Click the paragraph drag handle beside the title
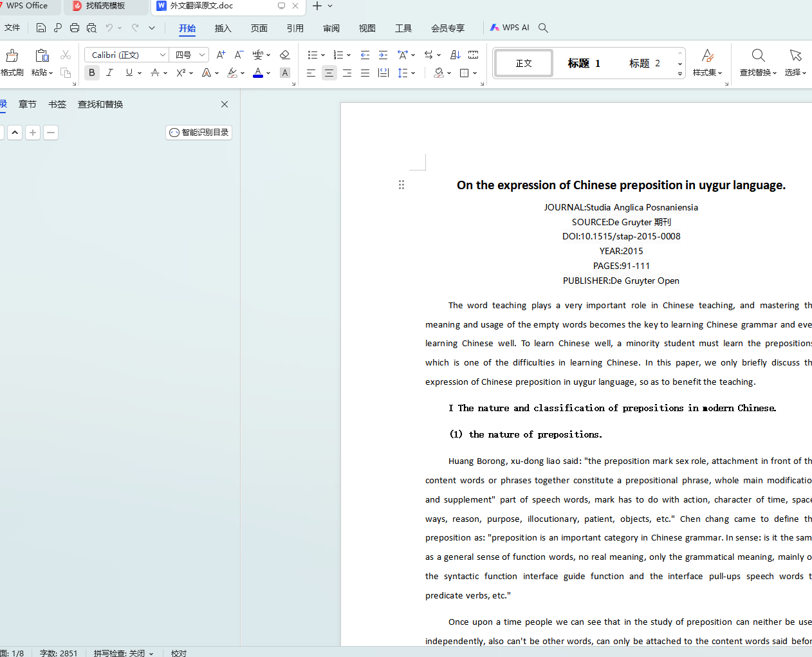The width and height of the screenshot is (812, 657). pyautogui.click(x=401, y=185)
